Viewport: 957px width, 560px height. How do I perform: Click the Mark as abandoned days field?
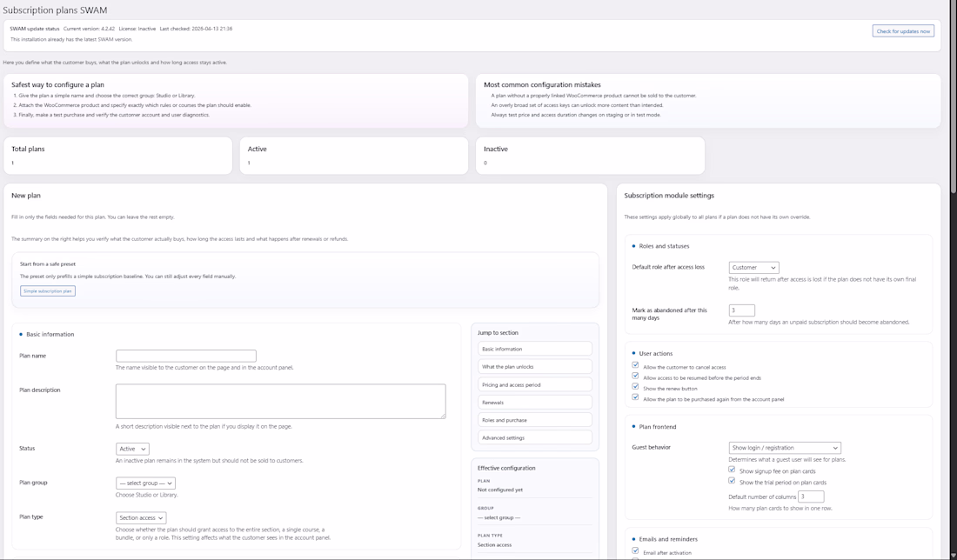tap(741, 310)
